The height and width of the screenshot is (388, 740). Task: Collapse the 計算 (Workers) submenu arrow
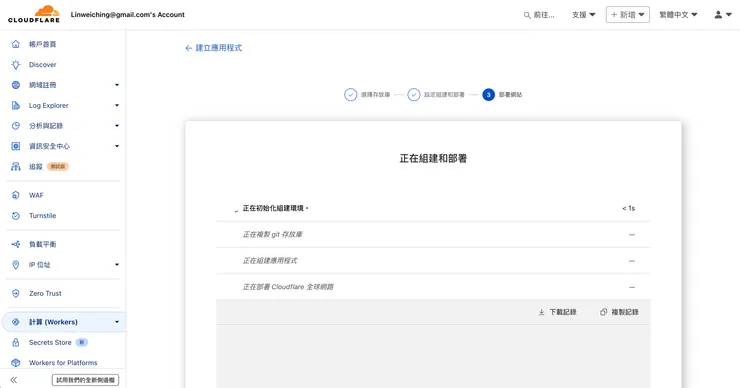(x=117, y=322)
